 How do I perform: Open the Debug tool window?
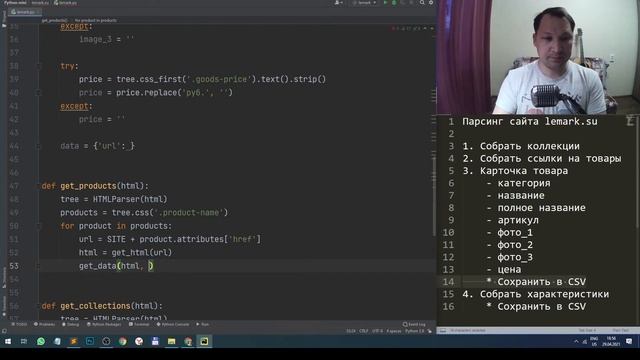70,324
